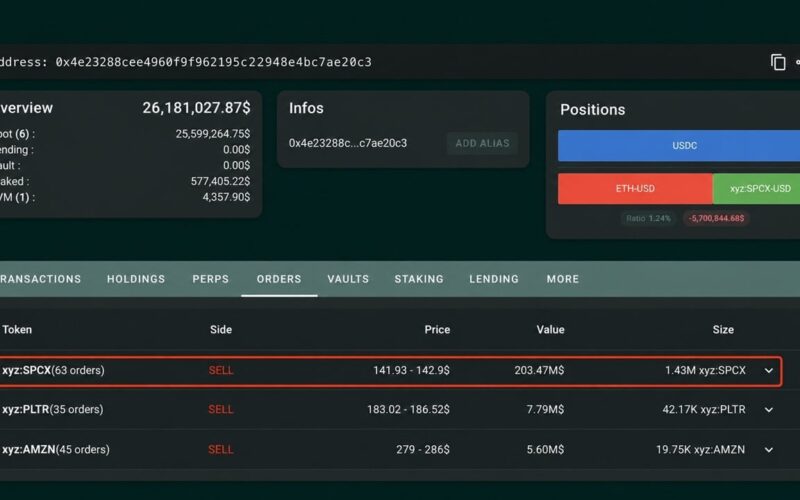Switch to the Staking tab

[x=419, y=279]
